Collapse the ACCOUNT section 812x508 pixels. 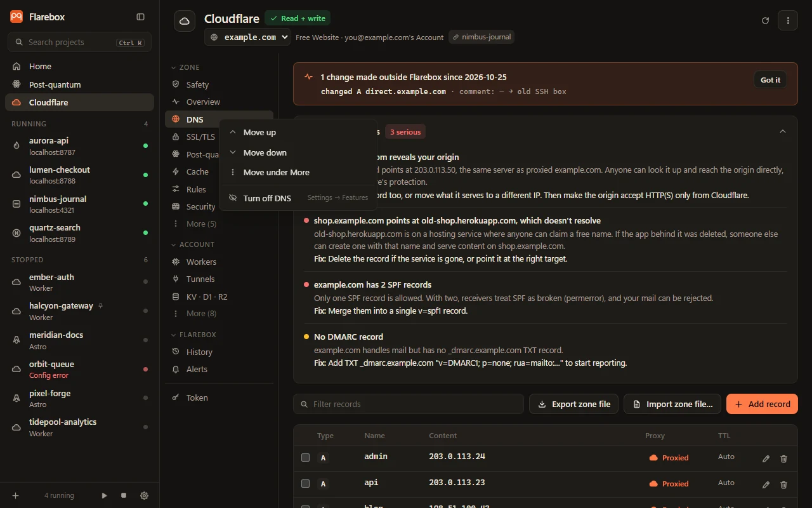pyautogui.click(x=193, y=244)
